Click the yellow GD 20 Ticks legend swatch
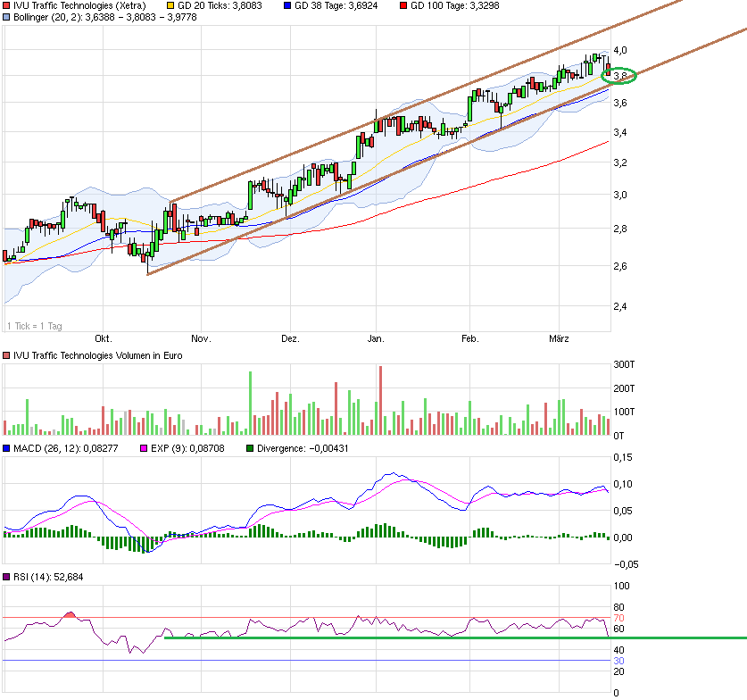The image size is (747, 700). (x=170, y=6)
